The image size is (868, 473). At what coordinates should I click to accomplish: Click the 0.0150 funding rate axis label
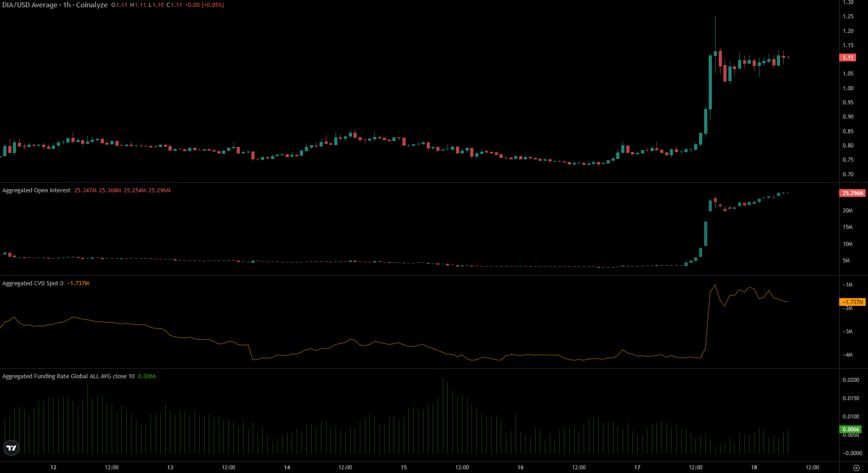click(x=851, y=398)
